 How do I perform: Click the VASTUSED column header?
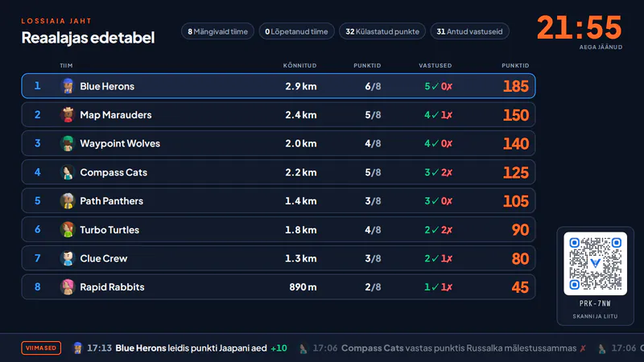tap(436, 66)
